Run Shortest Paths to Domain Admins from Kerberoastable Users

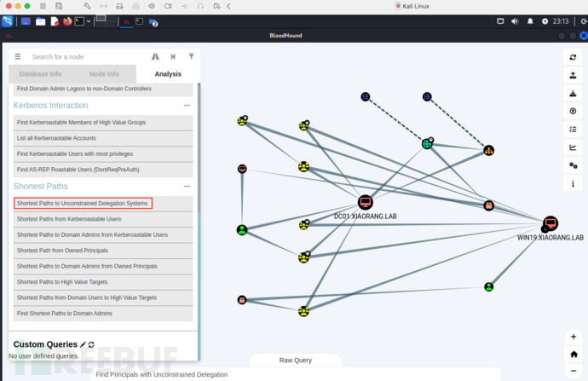[x=103, y=235]
